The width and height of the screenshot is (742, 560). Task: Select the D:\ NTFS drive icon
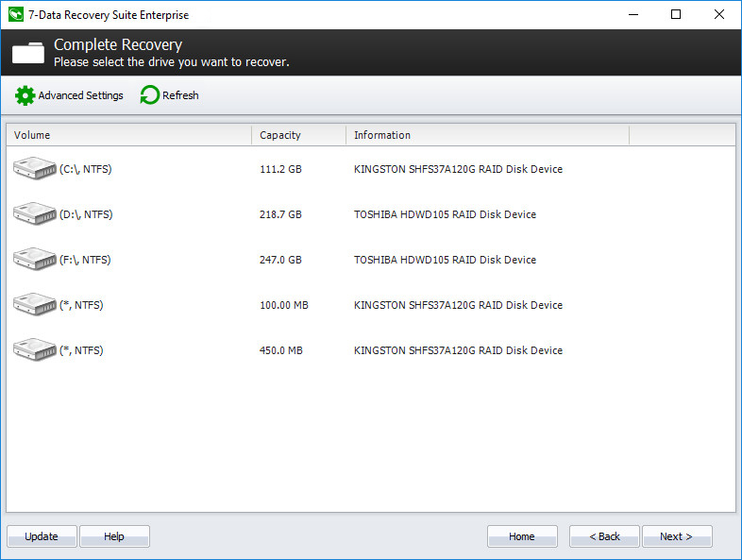coord(35,214)
